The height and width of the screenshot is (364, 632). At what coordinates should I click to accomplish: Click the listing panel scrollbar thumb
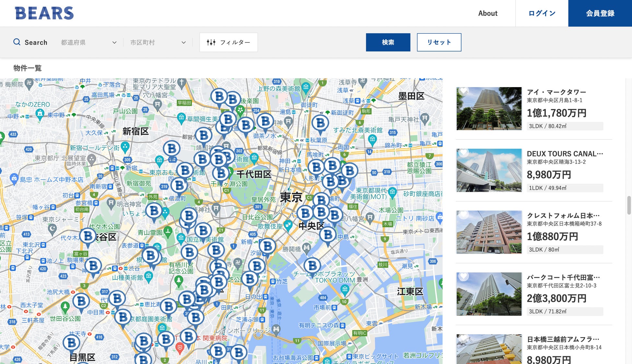(629, 205)
